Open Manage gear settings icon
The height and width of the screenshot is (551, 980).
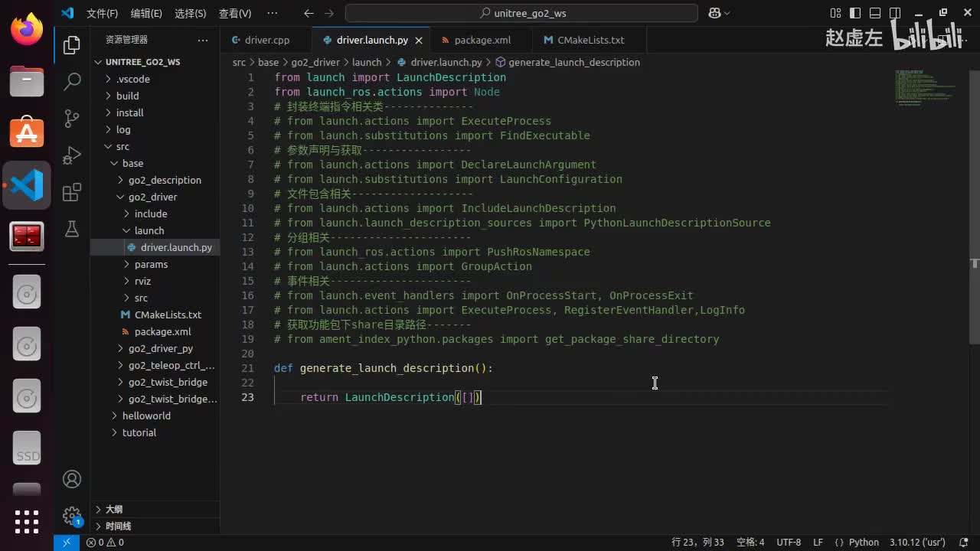click(72, 515)
